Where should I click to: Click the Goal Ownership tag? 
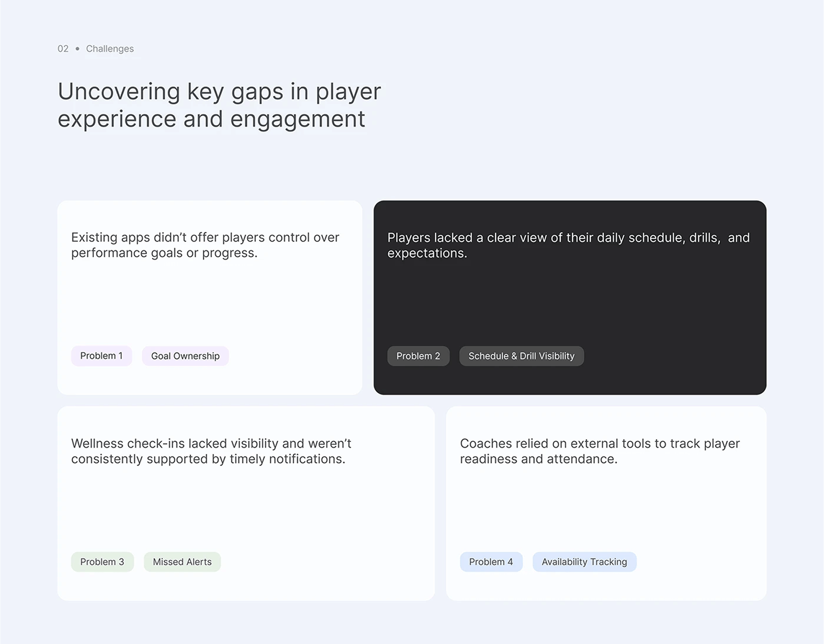[x=185, y=356]
